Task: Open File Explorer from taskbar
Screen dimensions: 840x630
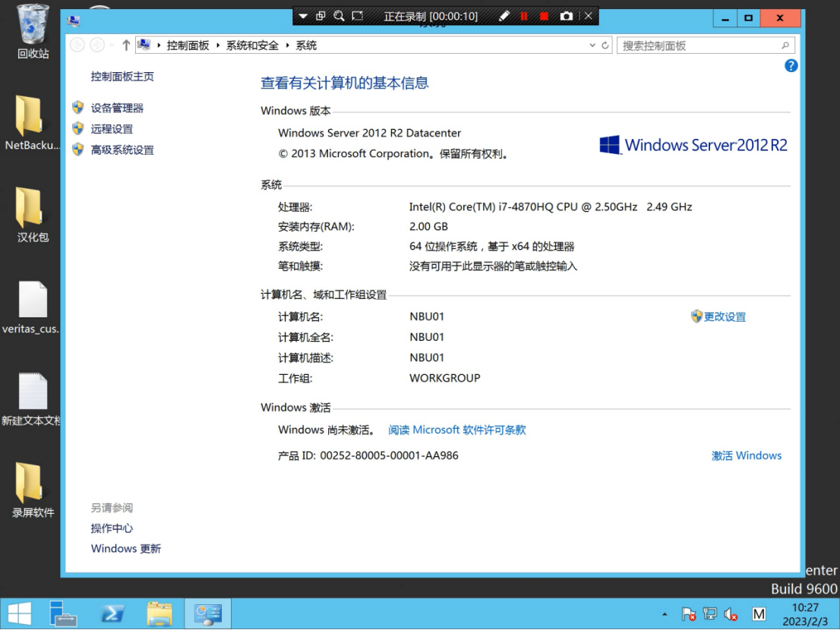Action: click(159, 613)
